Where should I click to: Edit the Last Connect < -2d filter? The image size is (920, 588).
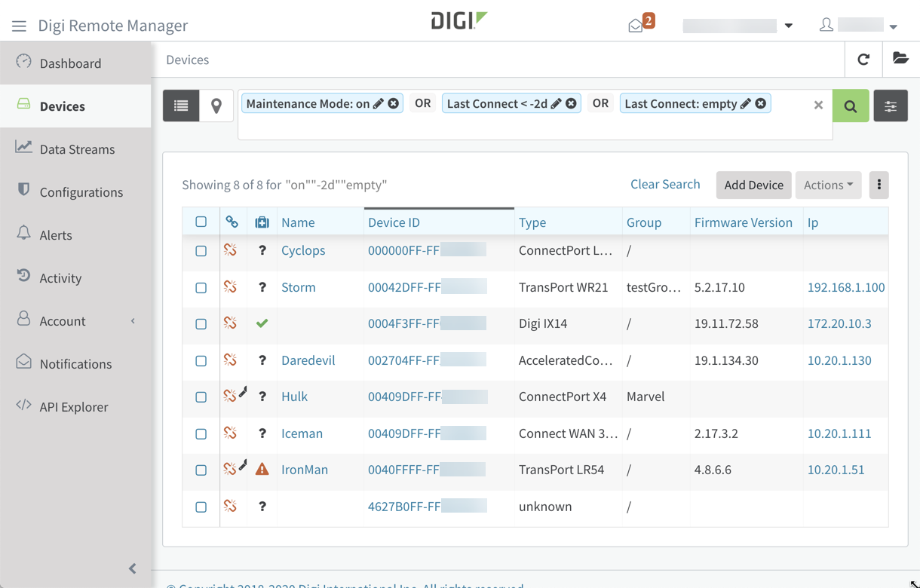tap(556, 104)
